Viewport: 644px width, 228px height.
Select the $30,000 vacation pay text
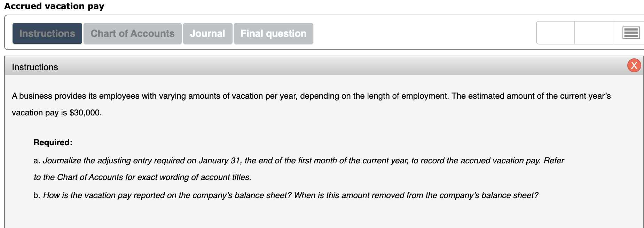pyautogui.click(x=85, y=113)
